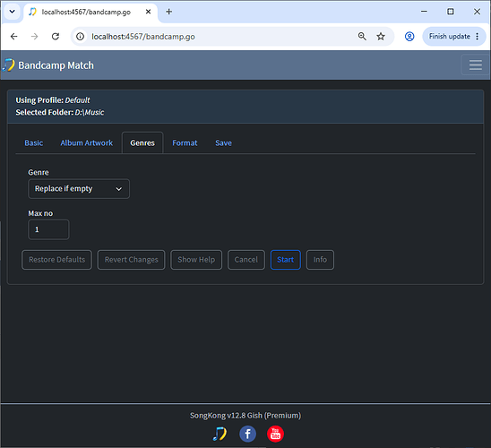
Task: Open the SongKong website footer icon
Action: click(x=220, y=434)
